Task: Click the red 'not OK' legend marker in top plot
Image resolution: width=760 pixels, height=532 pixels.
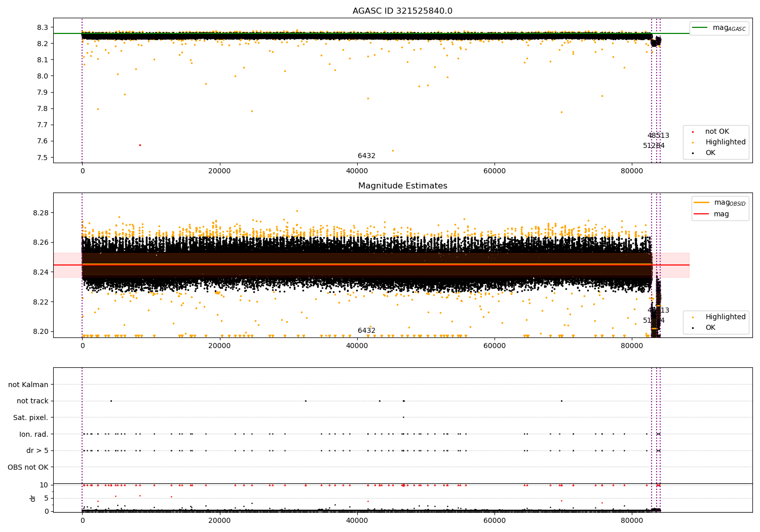Action: pos(693,132)
